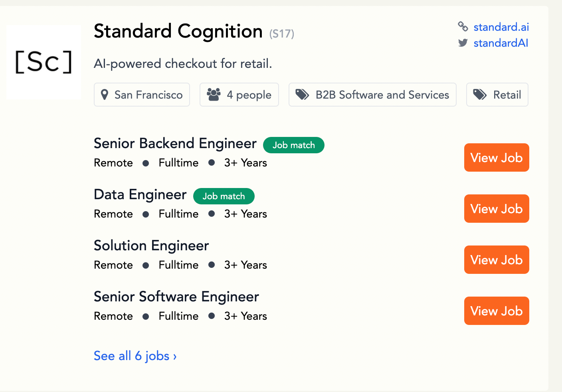
Task: Expand the See all 6 jobs link
Action: 135,356
